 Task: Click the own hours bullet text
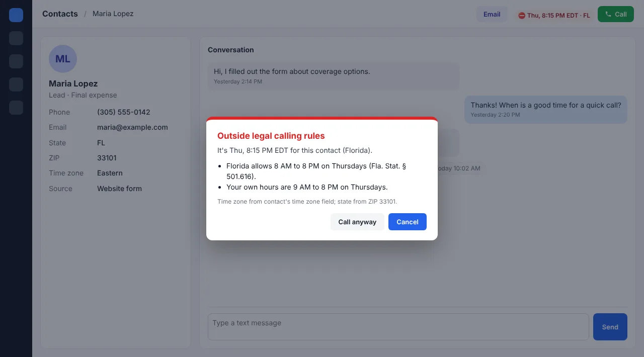pos(307,187)
